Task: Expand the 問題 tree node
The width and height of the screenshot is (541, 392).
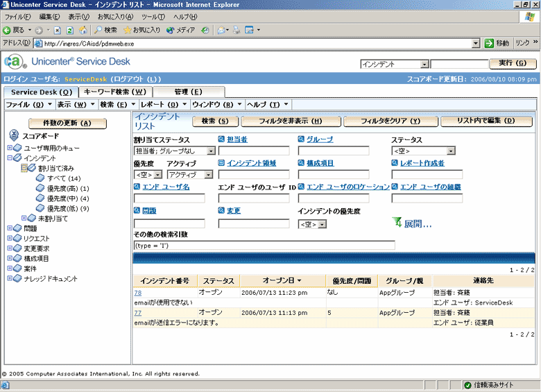Action: [x=10, y=228]
